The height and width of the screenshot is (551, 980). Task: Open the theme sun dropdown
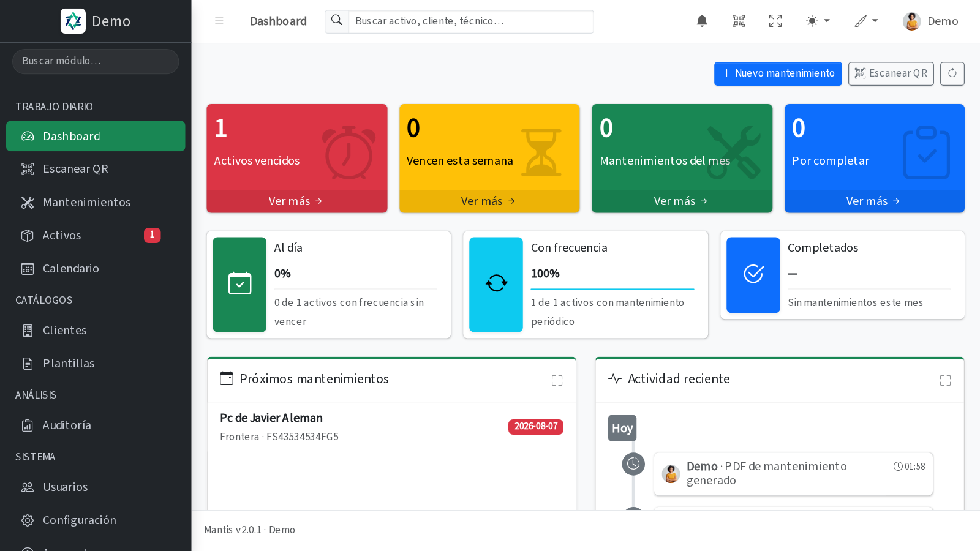click(x=818, y=21)
